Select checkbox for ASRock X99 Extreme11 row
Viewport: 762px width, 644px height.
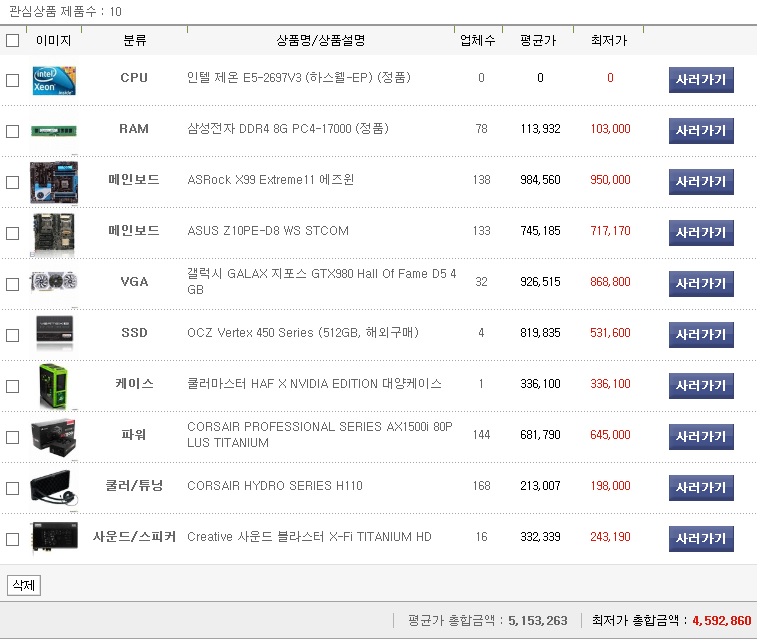[x=13, y=182]
